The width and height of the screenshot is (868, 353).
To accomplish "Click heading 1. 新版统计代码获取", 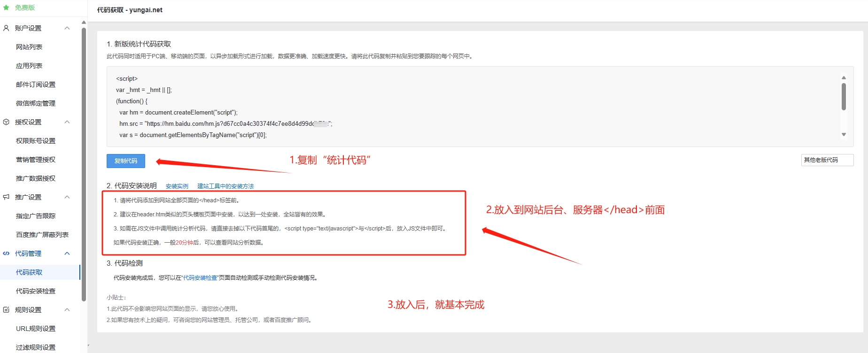I will (x=139, y=44).
